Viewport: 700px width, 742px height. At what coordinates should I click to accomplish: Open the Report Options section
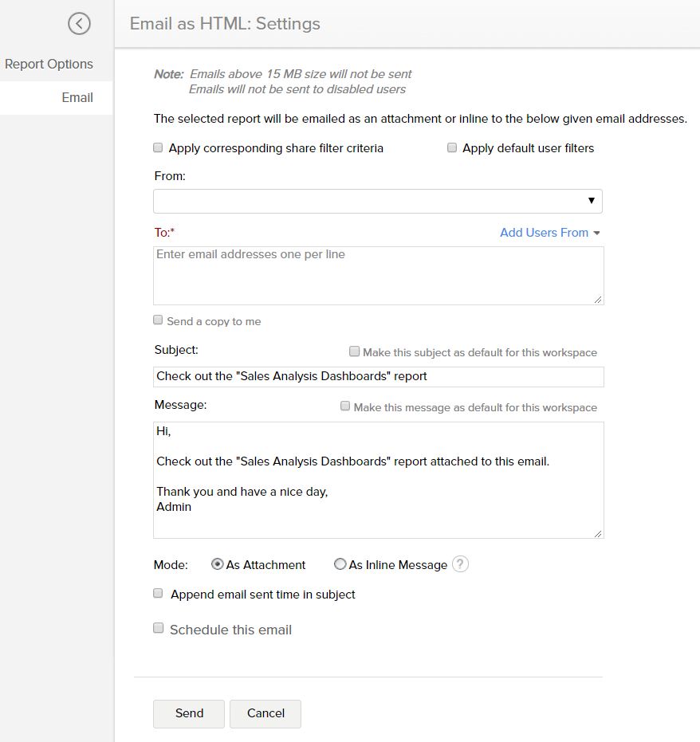click(x=49, y=64)
